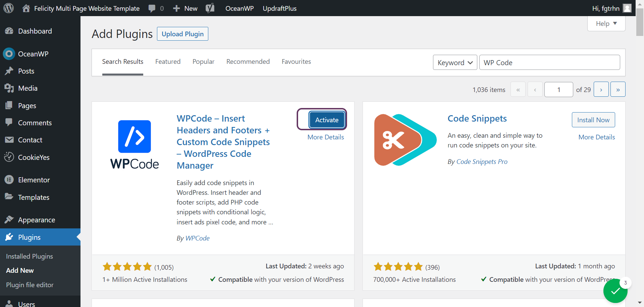Open the WPCode plugin title link
Viewport: 644px width, 307px height.
(223, 142)
